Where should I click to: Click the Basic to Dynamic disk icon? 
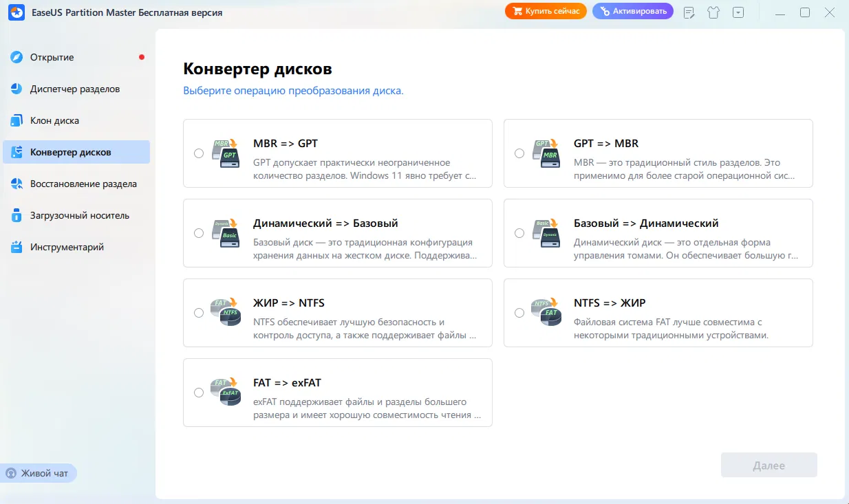tap(546, 233)
